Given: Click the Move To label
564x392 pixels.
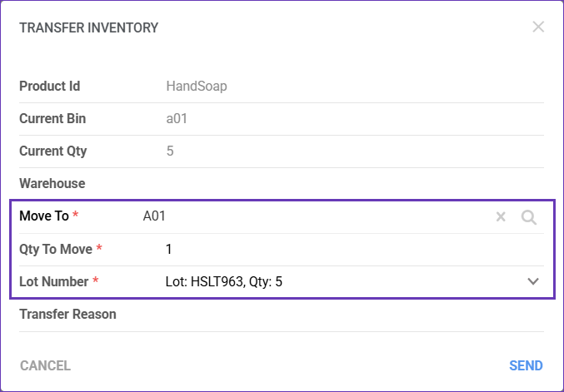Looking at the screenshot, I should 44,216.
